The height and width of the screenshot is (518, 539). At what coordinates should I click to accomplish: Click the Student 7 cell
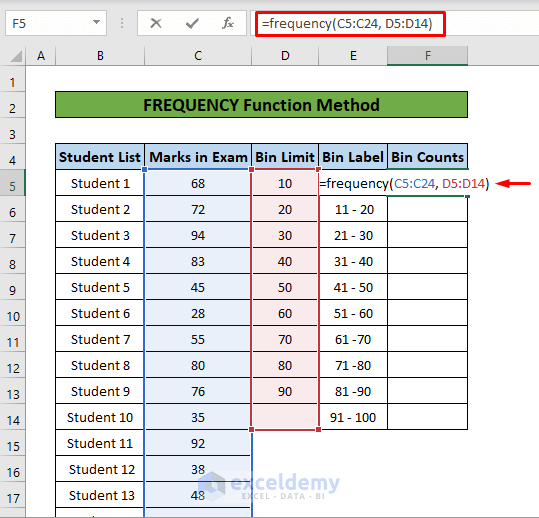[100, 340]
